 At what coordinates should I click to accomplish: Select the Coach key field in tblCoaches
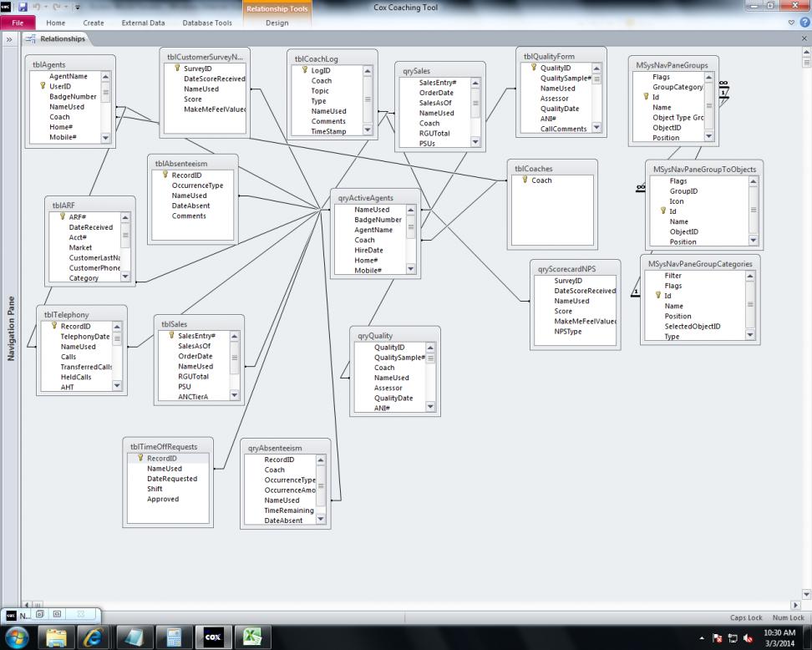coord(541,180)
